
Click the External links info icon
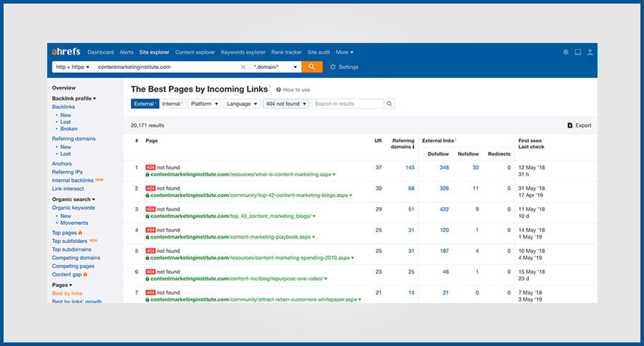point(456,140)
